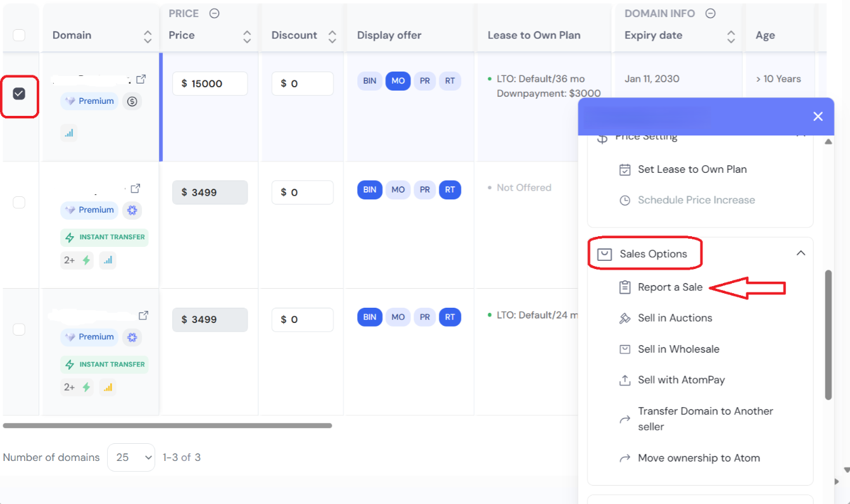Click INSTANT TRANSFER badge in Not Offered row
Screen dimensions: 850x504
(x=105, y=237)
